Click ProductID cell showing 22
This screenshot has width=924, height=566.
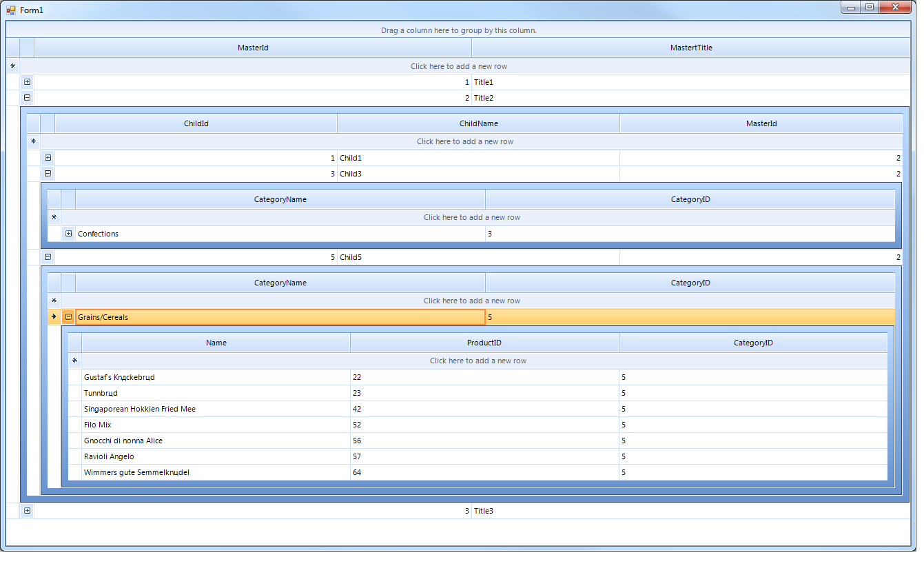point(485,377)
